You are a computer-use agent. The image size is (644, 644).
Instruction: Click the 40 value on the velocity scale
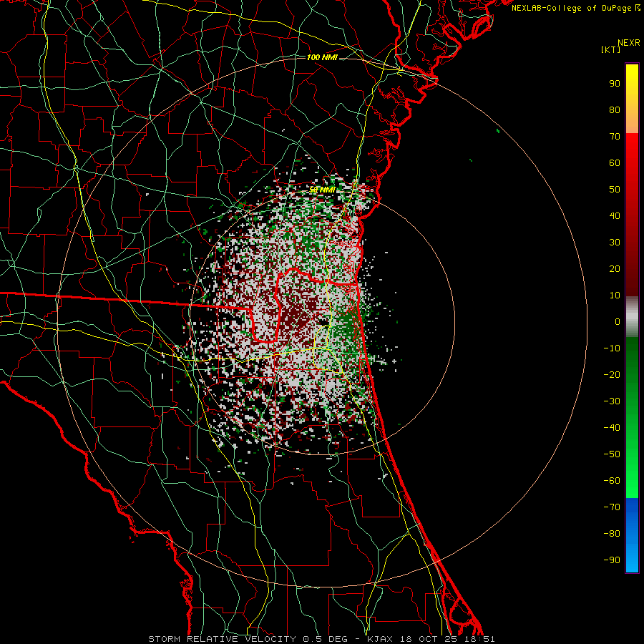[615, 215]
